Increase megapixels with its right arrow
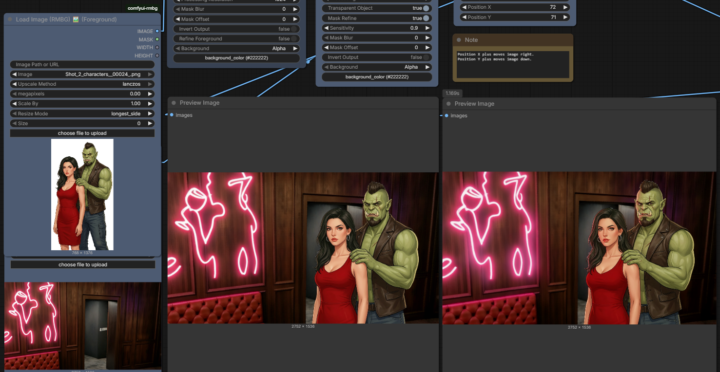720x372 pixels. click(150, 94)
